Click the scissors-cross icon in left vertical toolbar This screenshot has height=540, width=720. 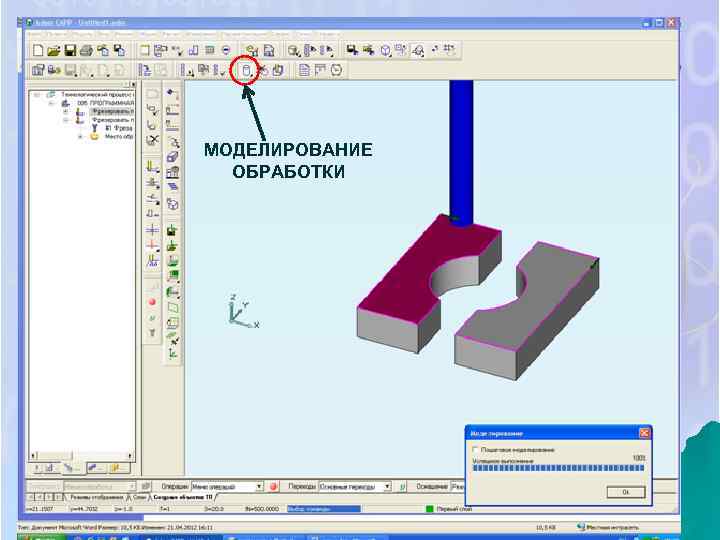152,140
